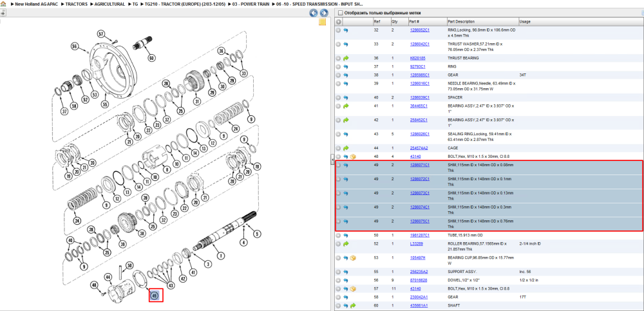Click green arrow icon in ROLLER BEARING row
This screenshot has height=311, width=644.
346,244
